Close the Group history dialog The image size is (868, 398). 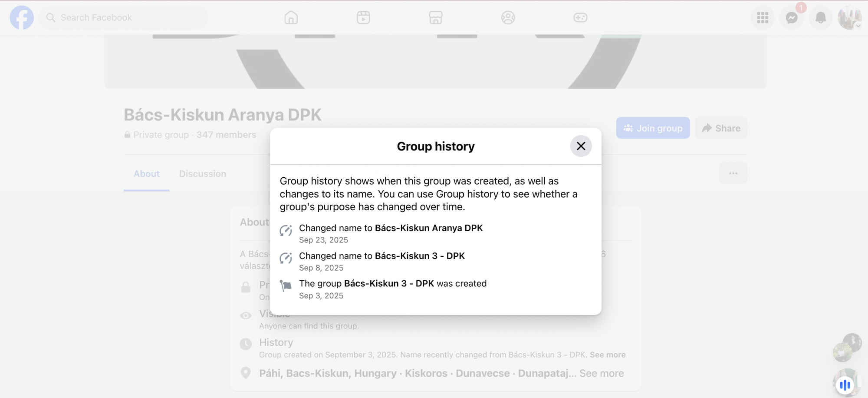coord(581,146)
